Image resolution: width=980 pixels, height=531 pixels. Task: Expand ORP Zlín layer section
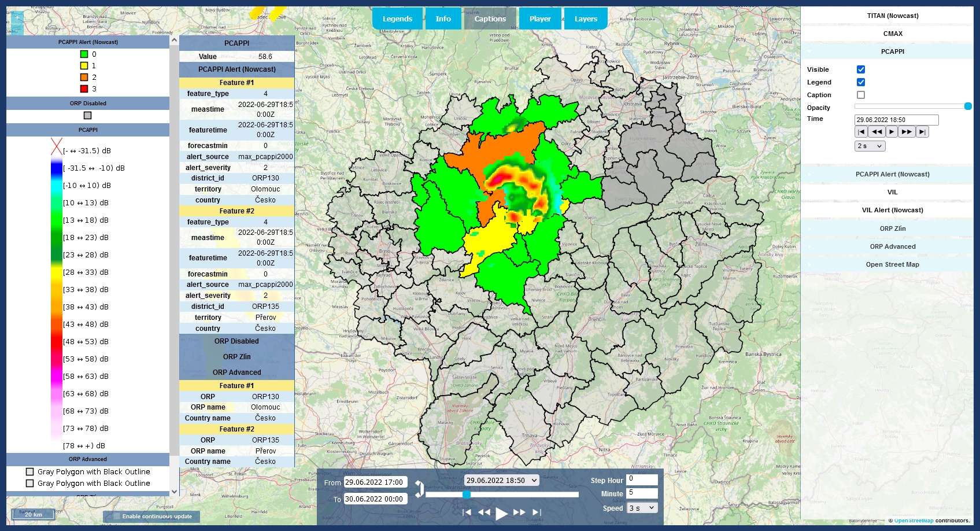[893, 228]
